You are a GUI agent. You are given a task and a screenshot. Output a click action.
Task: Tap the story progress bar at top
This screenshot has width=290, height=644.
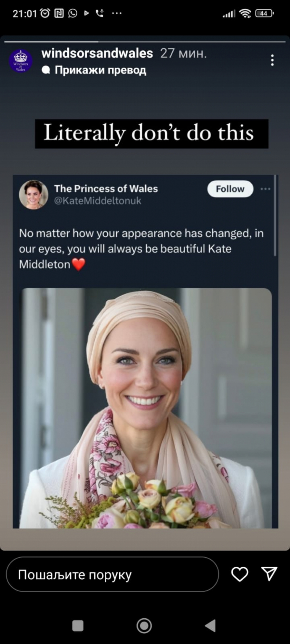(x=145, y=42)
